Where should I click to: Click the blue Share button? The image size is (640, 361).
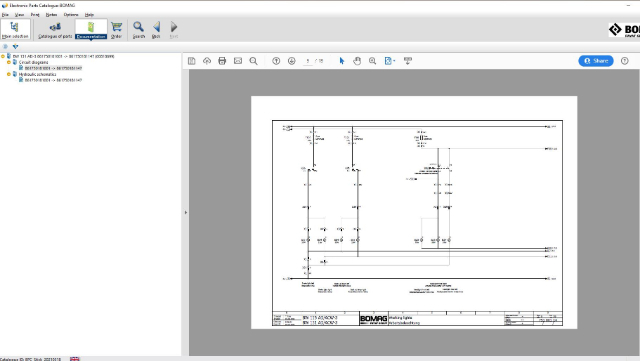click(x=596, y=61)
